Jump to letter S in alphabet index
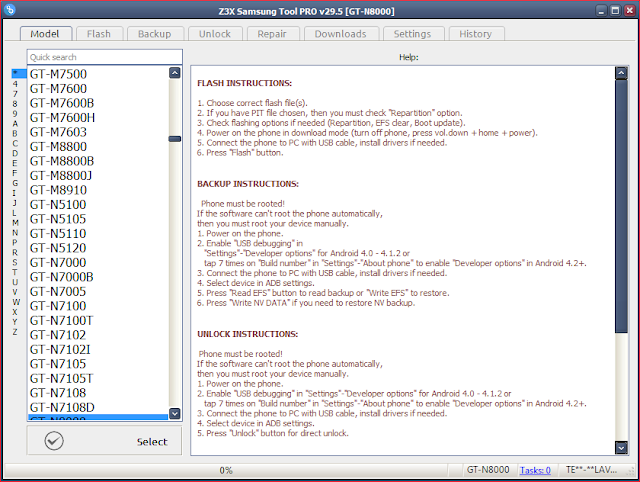Viewport: 640px width, 482px height. point(15,262)
